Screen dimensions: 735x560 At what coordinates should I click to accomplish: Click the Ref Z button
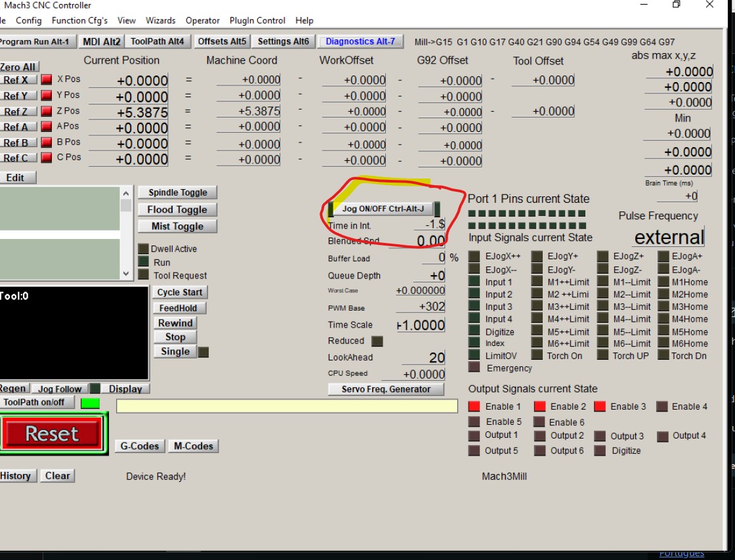click(17, 112)
